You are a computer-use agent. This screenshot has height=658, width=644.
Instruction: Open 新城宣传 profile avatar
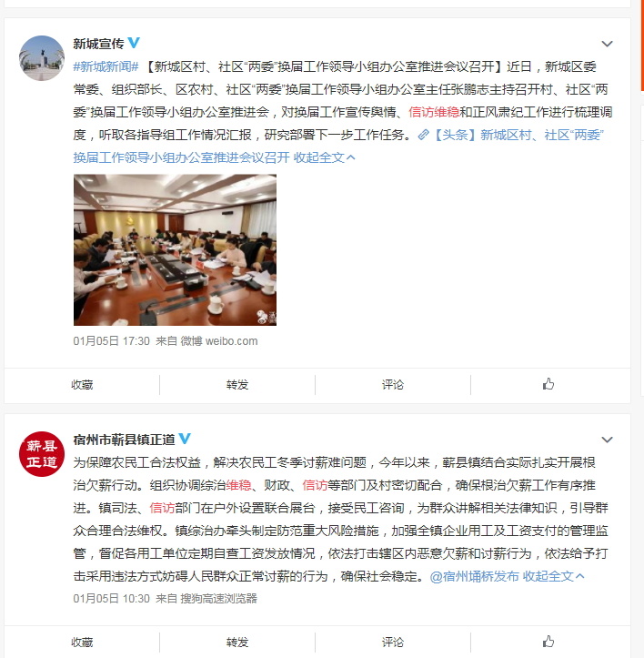coord(42,58)
